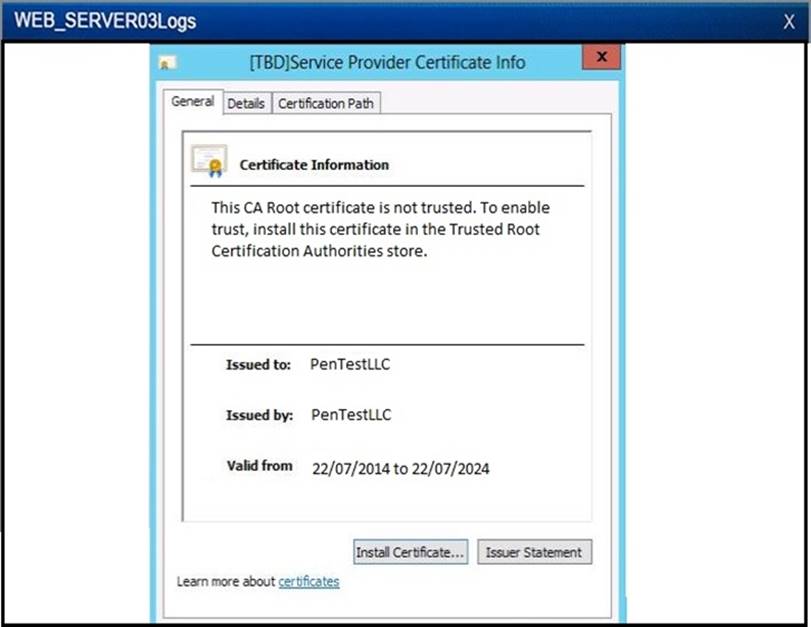
Task: Switch to the Details tab
Action: (x=246, y=103)
